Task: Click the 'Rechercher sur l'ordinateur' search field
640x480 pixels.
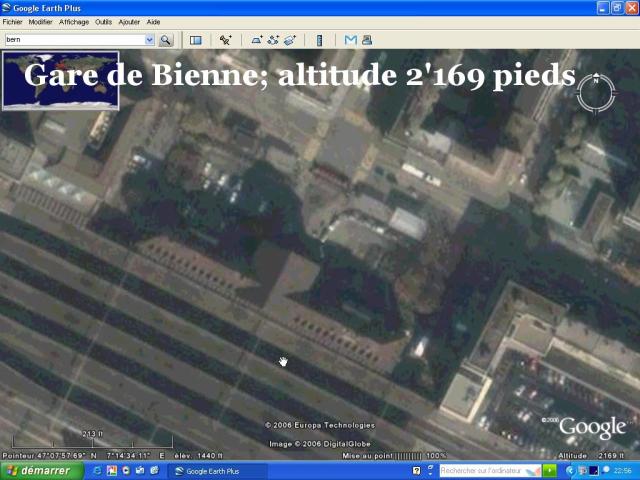Action: coord(489,471)
